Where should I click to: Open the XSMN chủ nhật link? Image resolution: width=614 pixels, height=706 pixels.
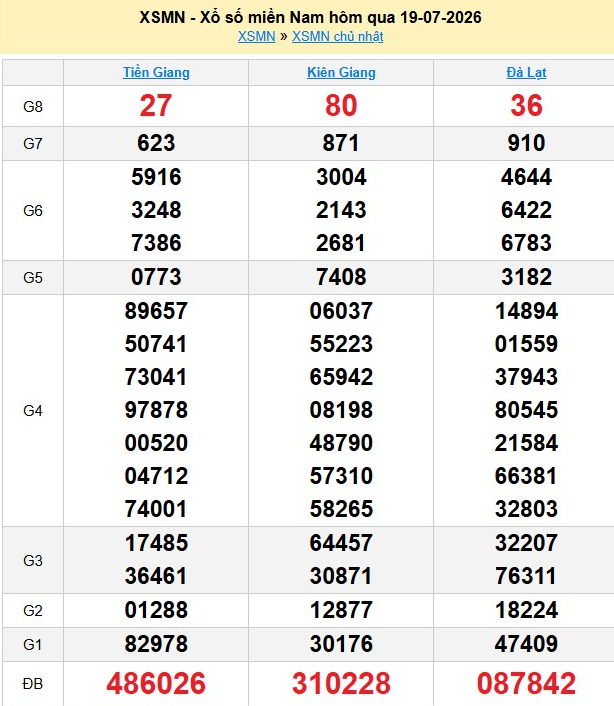(x=338, y=36)
